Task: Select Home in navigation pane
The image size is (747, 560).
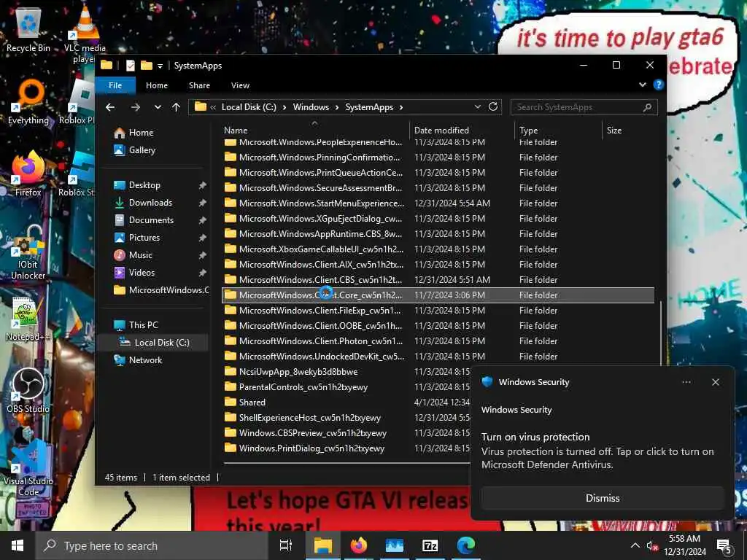Action: (141, 133)
